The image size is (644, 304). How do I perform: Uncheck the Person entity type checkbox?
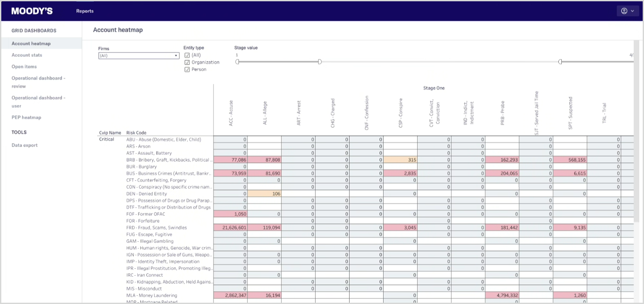[187, 69]
